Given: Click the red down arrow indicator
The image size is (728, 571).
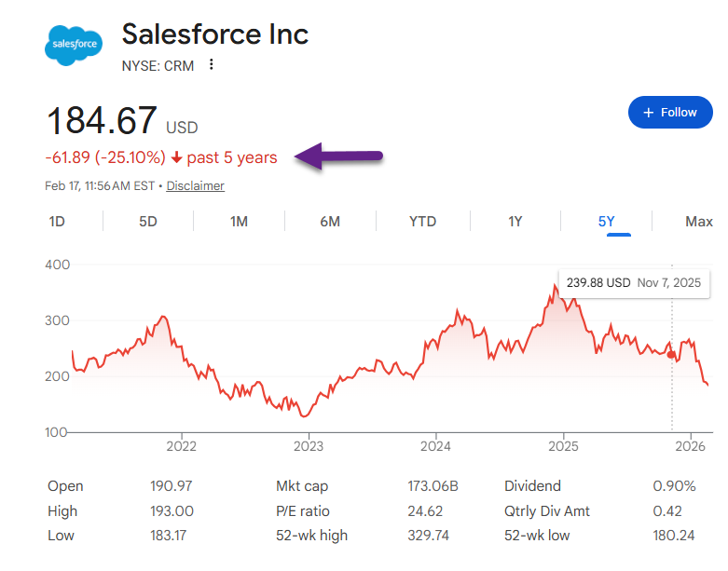Looking at the screenshot, I should 176,158.
